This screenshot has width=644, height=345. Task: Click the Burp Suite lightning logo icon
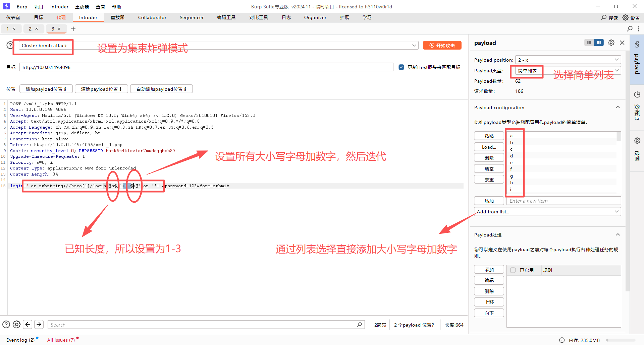tap(7, 6)
